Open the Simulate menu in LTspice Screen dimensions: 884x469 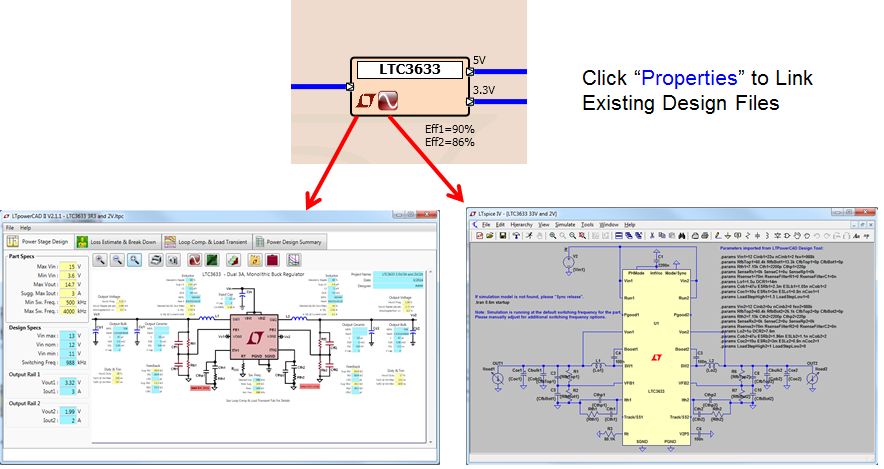pyautogui.click(x=565, y=225)
